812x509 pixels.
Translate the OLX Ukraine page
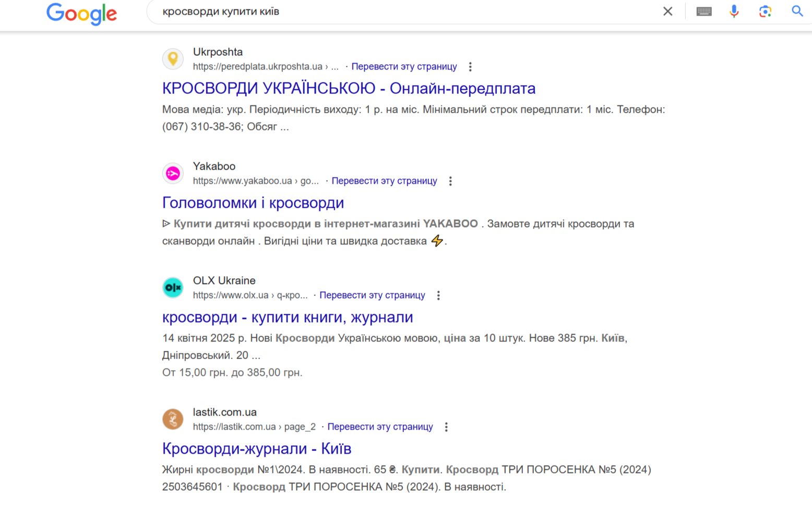372,295
